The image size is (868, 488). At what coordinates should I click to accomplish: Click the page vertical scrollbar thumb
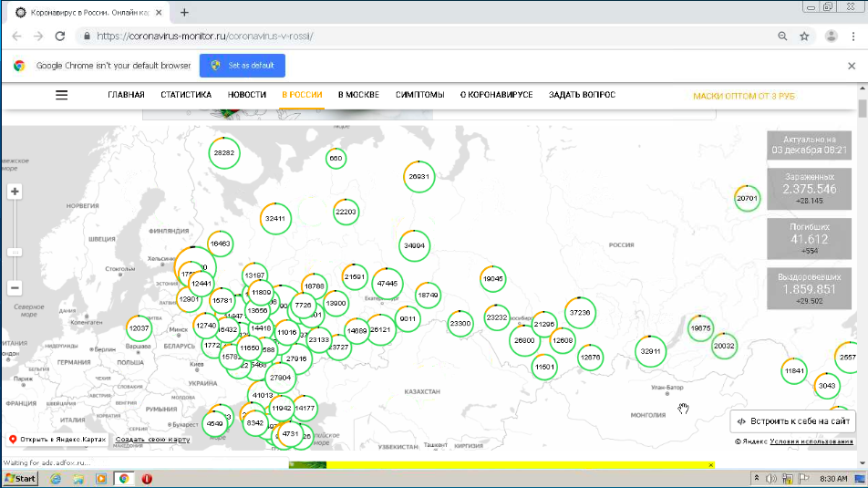pos(863,109)
